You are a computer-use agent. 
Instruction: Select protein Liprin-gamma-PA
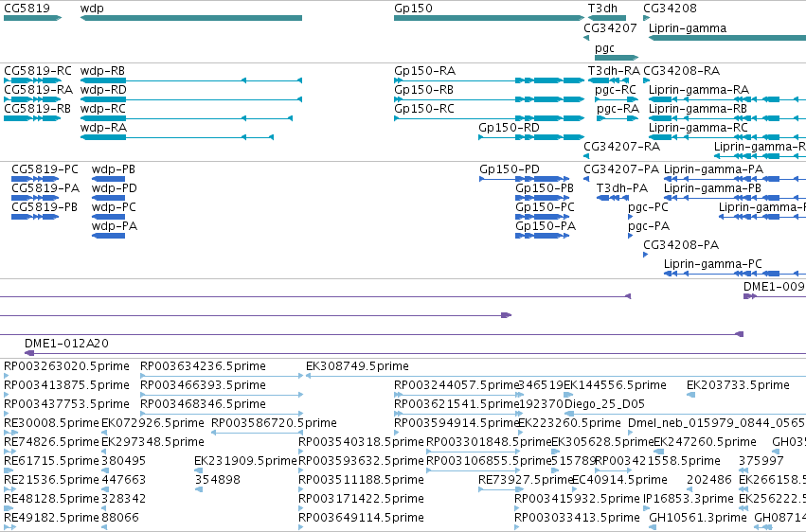pyautogui.click(x=735, y=179)
